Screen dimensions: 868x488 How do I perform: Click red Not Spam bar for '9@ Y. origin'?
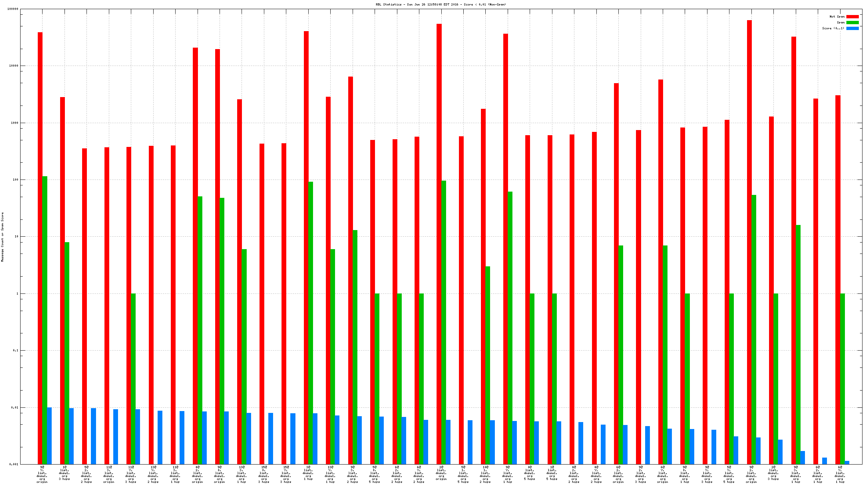pyautogui.click(x=40, y=248)
